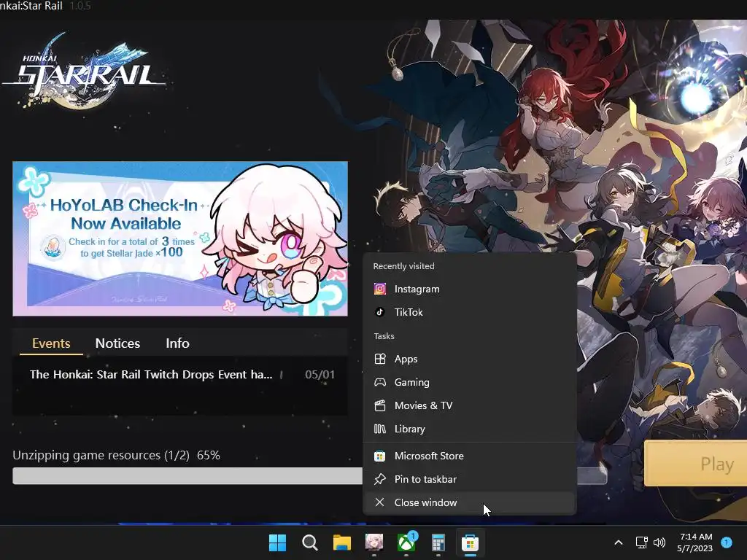
Task: Click the Apps grid icon
Action: pyautogui.click(x=379, y=359)
